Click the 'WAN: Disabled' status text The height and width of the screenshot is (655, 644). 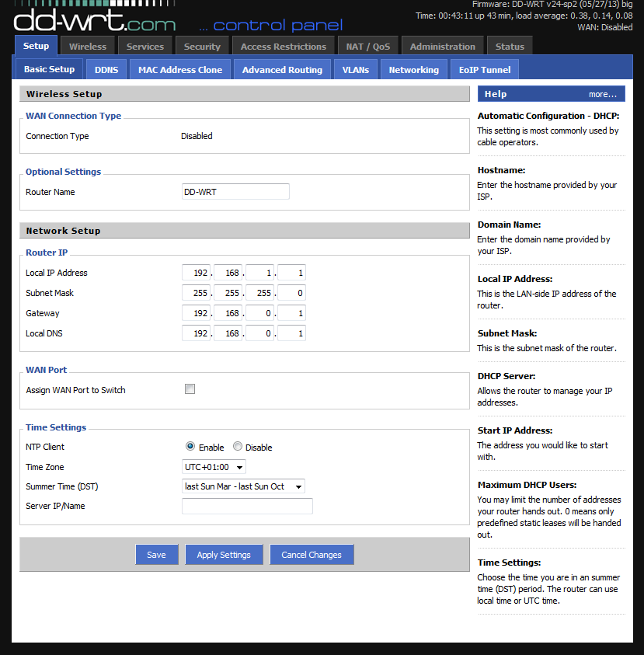604,27
